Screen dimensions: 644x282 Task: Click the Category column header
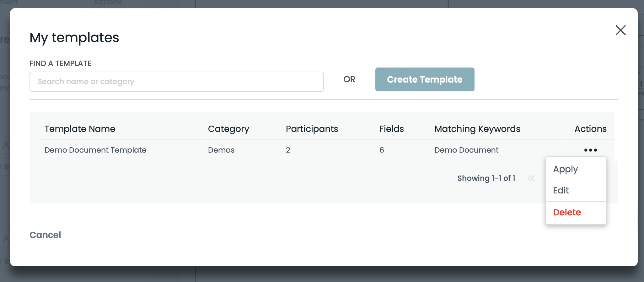tap(228, 129)
